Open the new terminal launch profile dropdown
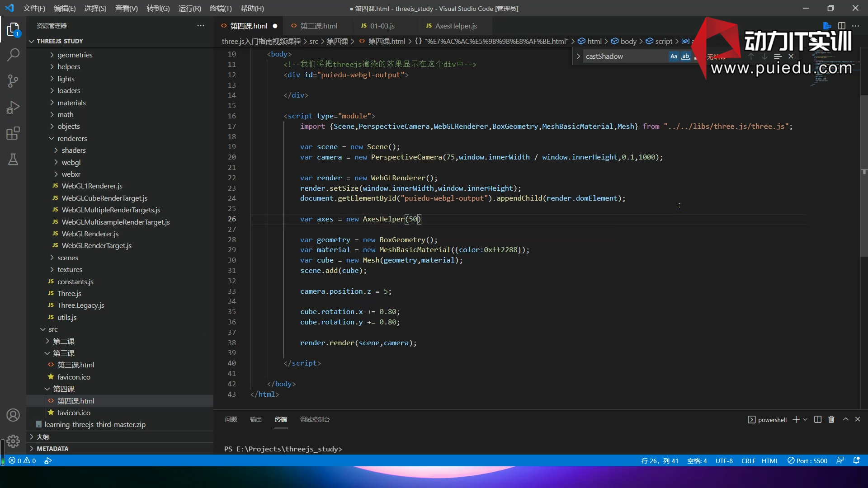This screenshot has height=488, width=868. pos(805,420)
